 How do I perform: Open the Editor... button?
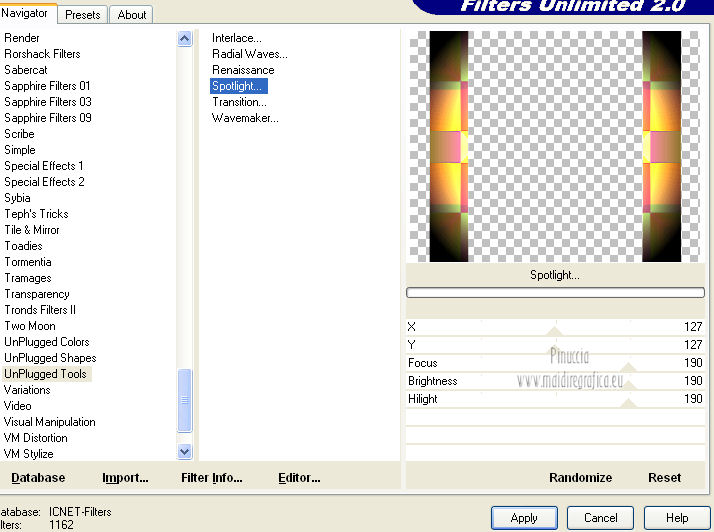[x=299, y=477]
